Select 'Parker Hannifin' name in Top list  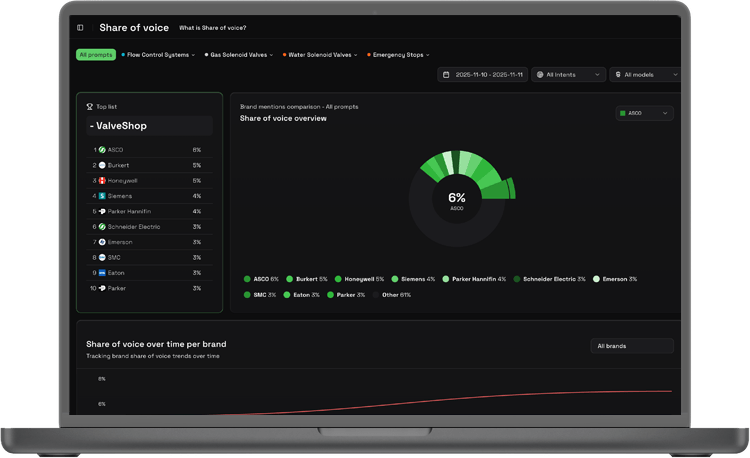coord(129,211)
